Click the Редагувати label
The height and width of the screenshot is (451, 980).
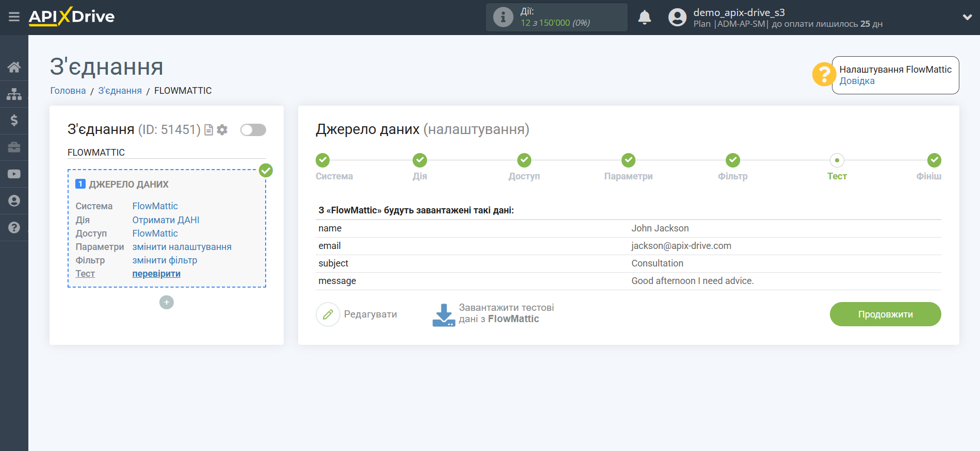click(x=370, y=314)
